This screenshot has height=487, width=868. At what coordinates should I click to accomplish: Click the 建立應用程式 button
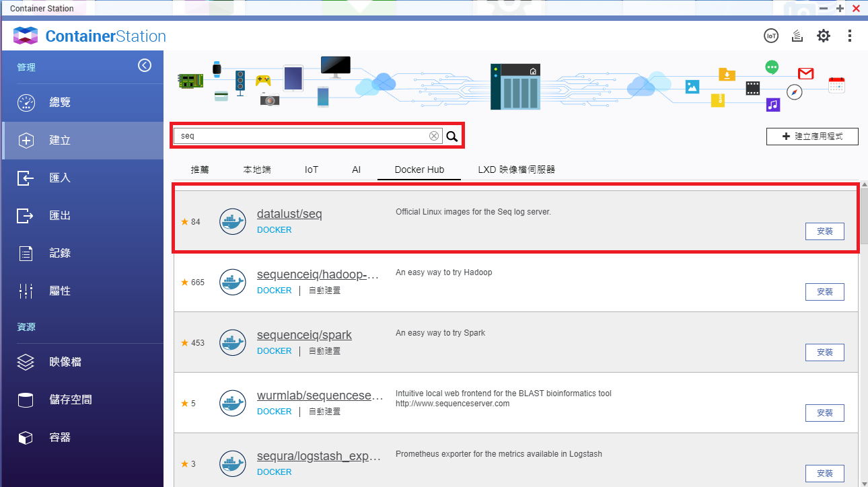[x=813, y=137]
